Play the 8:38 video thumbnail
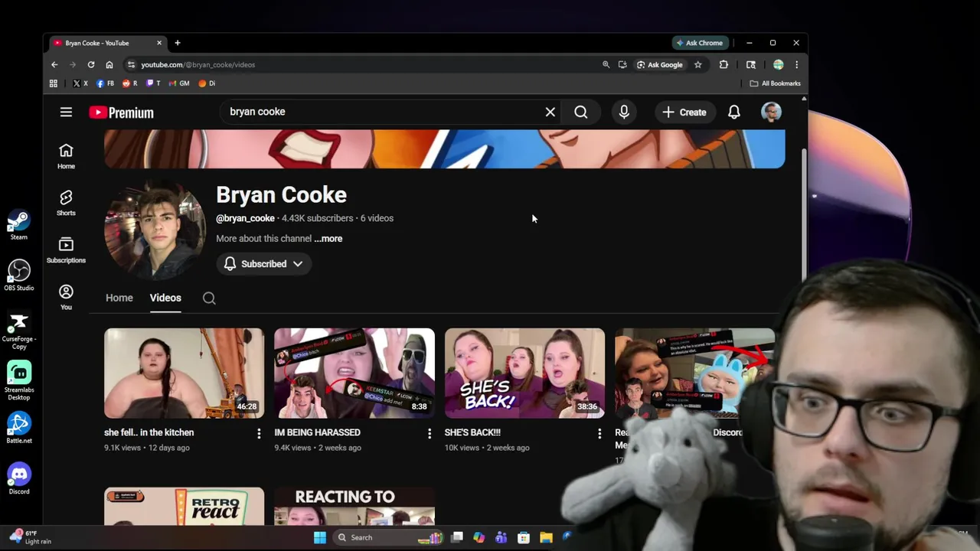This screenshot has width=980, height=551. (x=354, y=373)
